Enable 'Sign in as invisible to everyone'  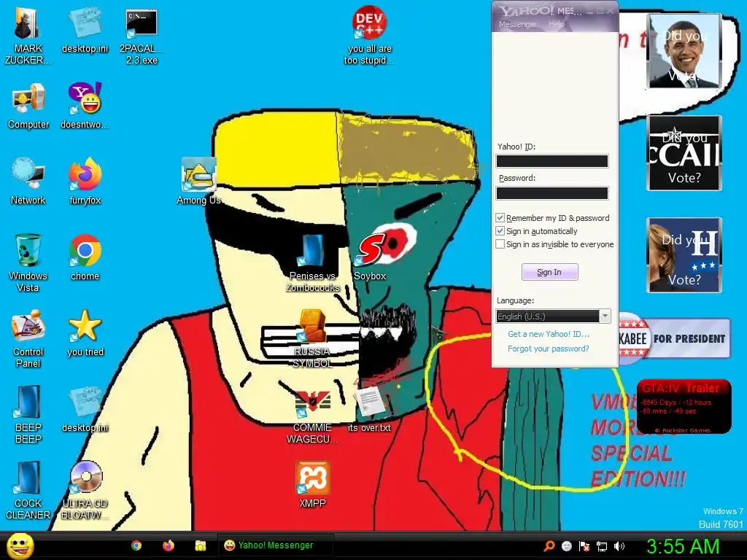(x=500, y=244)
